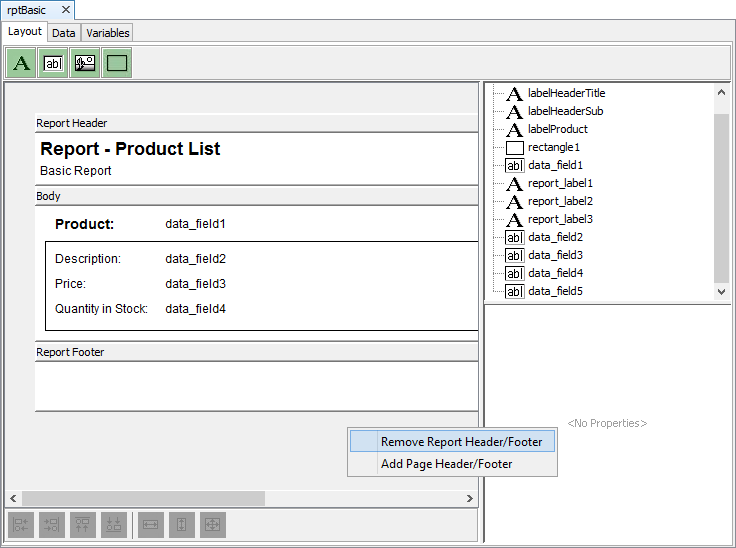Select rectangle1 in the object list
Image resolution: width=736 pixels, height=548 pixels.
pyautogui.click(x=553, y=147)
